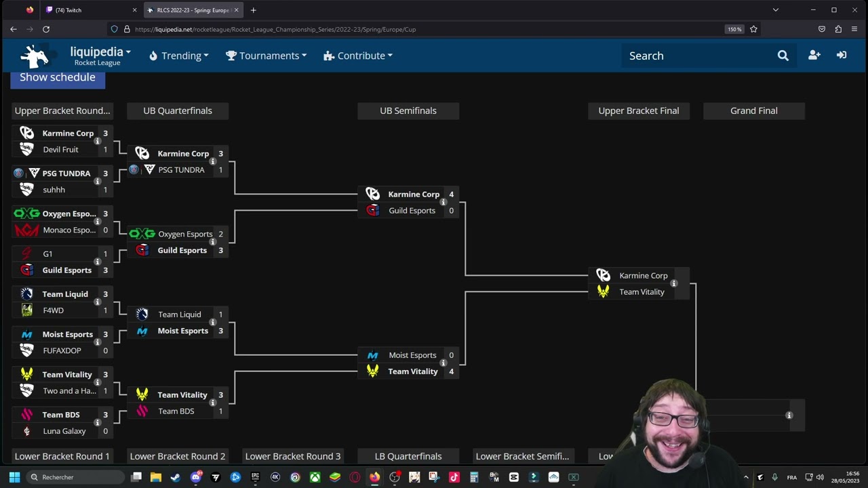
Task: Open info for Oxygen Esports vs Guild quarterfinal
Action: click(x=212, y=242)
